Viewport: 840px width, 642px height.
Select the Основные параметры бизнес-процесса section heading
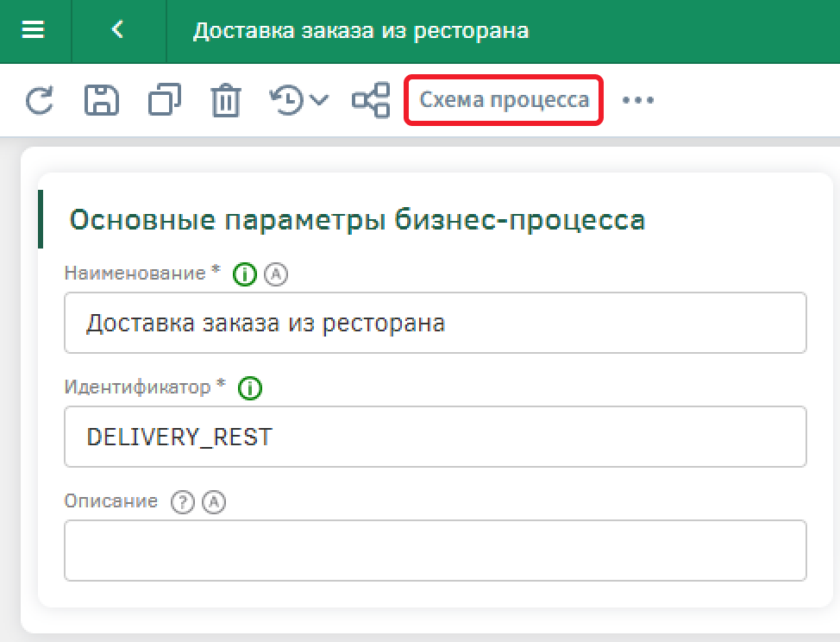pyautogui.click(x=357, y=220)
